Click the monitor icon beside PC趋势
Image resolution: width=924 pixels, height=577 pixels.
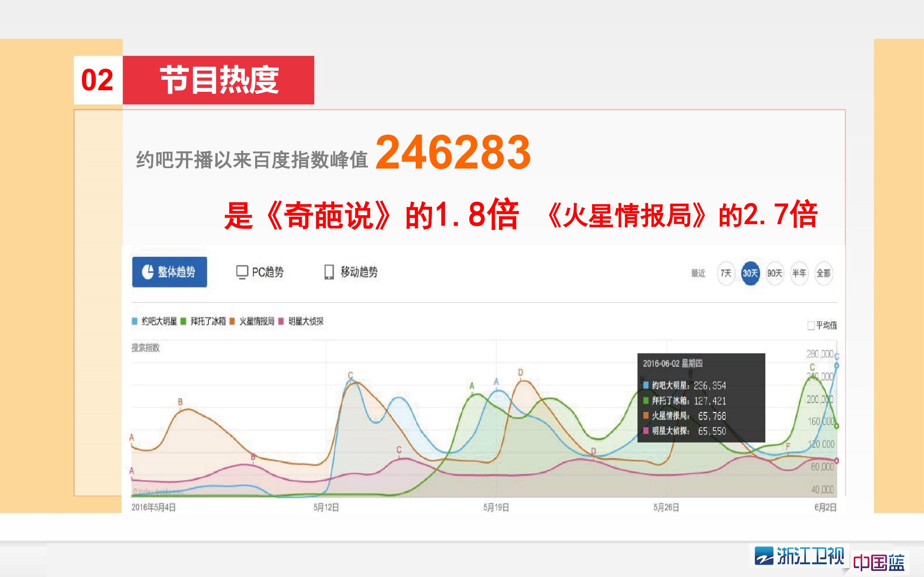[x=242, y=272]
